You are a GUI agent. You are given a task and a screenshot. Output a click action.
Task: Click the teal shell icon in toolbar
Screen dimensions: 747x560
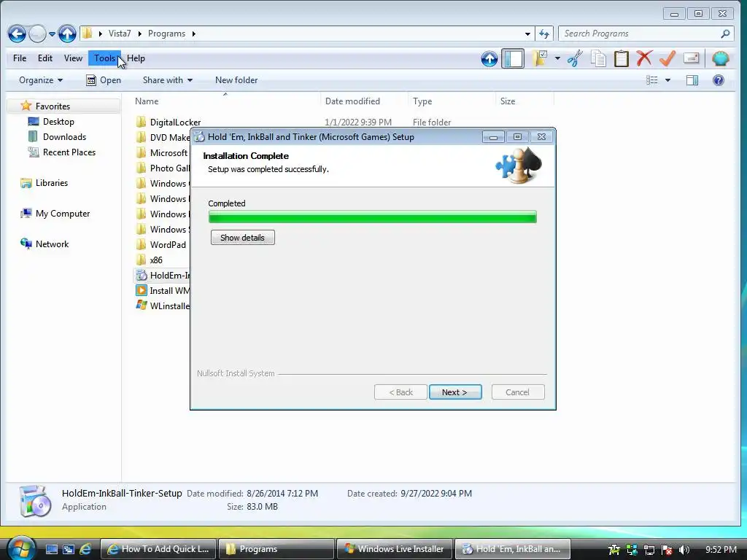tap(720, 58)
